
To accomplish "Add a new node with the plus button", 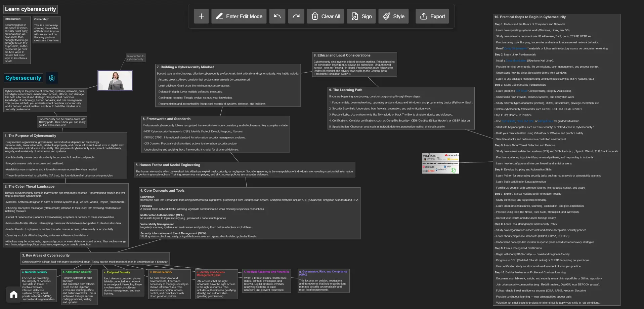I will coord(201,16).
